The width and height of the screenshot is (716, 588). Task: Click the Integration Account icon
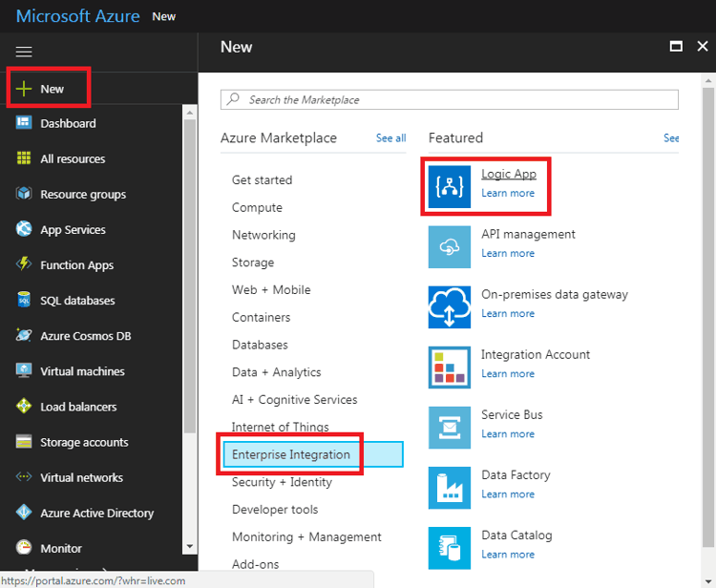(450, 367)
